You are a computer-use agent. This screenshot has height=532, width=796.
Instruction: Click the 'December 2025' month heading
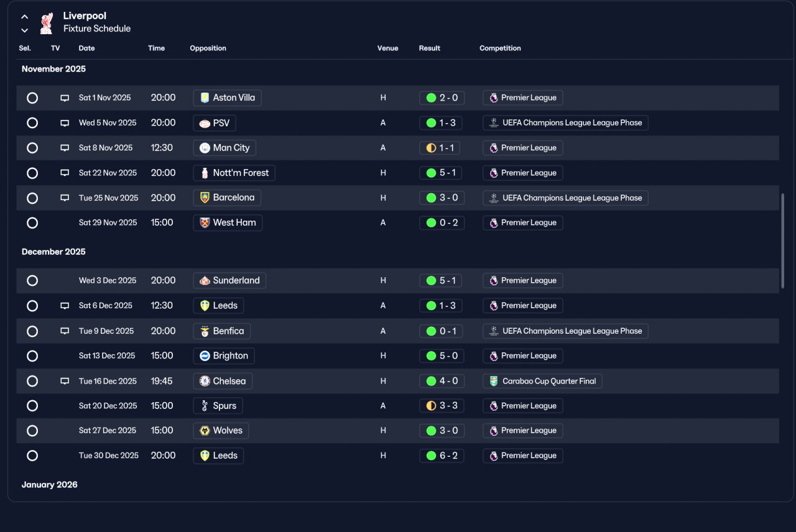click(x=53, y=252)
